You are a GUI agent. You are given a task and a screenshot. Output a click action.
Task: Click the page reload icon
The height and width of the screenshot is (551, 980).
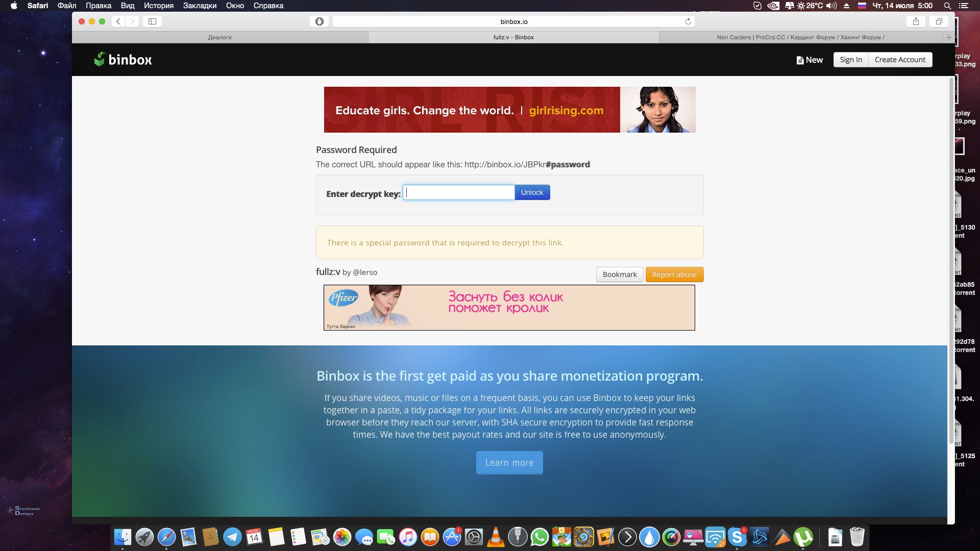pos(688,21)
